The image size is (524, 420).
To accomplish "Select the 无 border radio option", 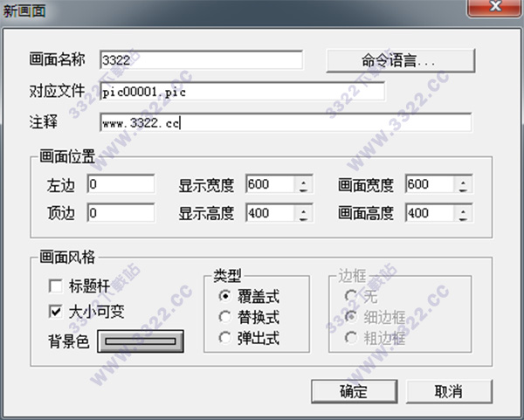I will click(x=351, y=296).
